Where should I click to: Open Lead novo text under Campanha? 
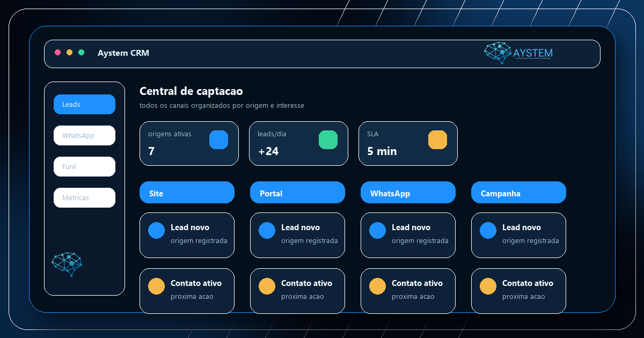522,227
